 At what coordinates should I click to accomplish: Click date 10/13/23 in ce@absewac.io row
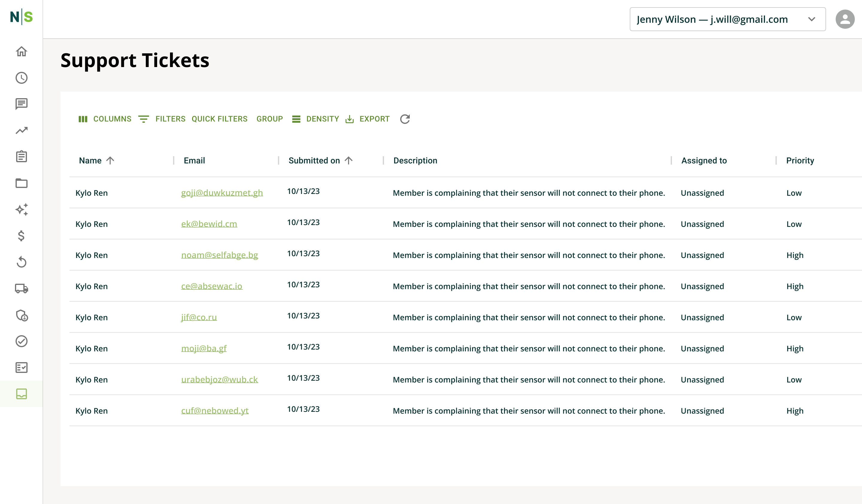tap(303, 285)
